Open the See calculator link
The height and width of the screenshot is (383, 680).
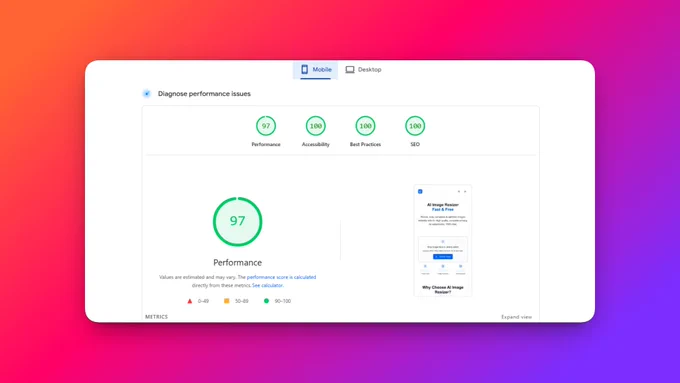click(268, 285)
